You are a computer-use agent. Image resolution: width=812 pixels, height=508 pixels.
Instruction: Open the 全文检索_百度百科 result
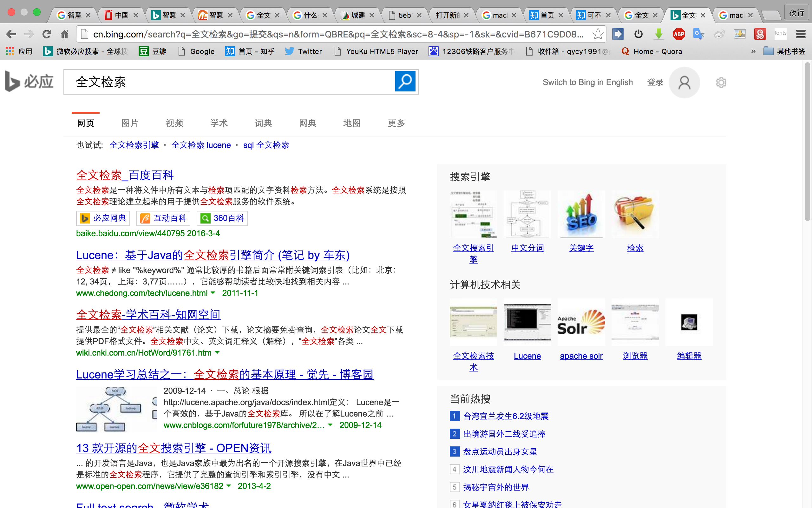tap(125, 175)
